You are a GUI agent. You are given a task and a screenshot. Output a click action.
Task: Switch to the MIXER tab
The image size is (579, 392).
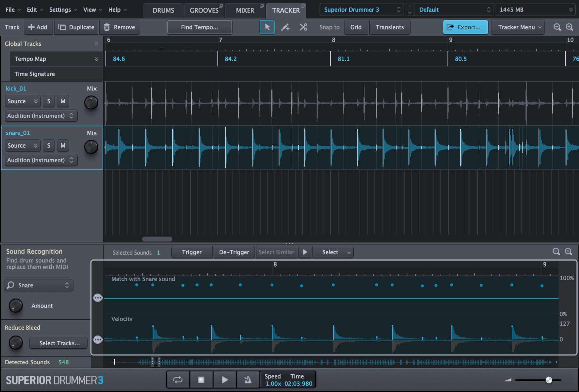tap(245, 10)
